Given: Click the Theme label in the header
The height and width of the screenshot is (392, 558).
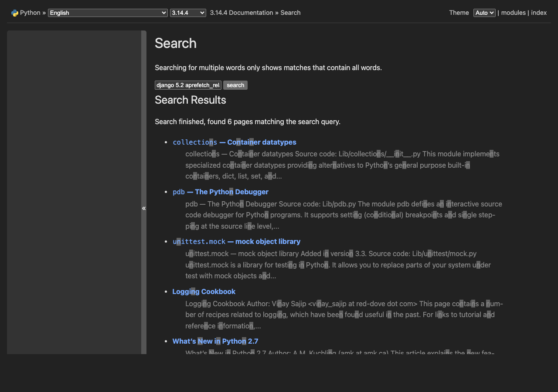Looking at the screenshot, I should pos(459,13).
